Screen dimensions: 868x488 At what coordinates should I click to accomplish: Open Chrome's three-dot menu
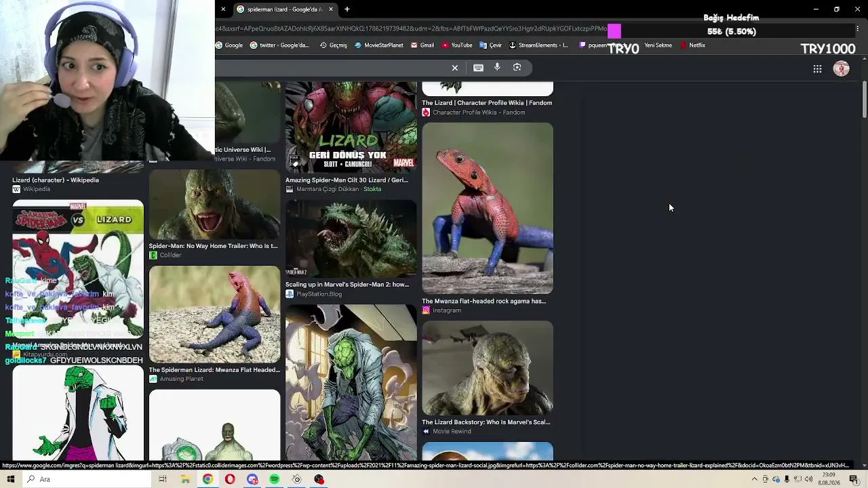click(857, 28)
